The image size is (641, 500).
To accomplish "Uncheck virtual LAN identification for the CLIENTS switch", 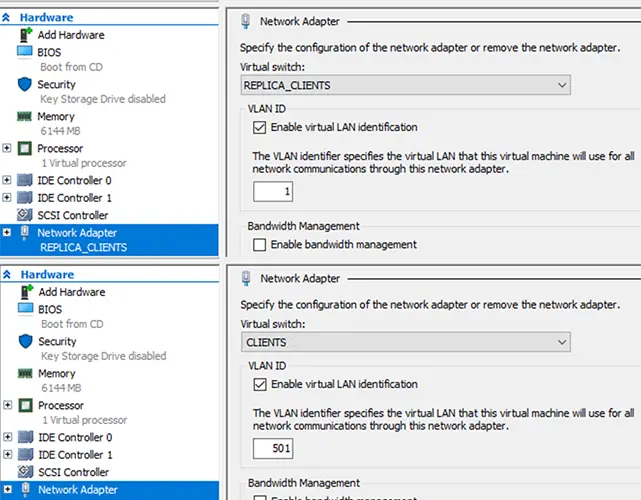I will [x=261, y=384].
